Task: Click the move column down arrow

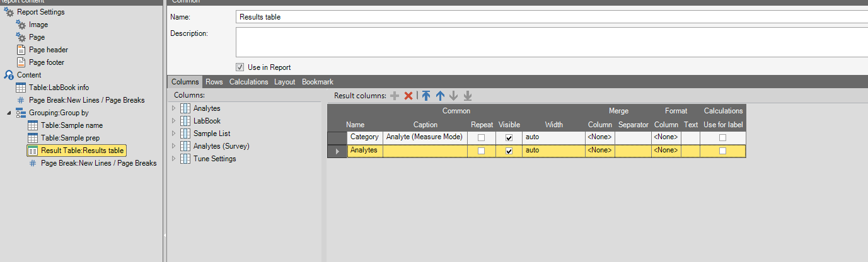Action: click(x=454, y=96)
